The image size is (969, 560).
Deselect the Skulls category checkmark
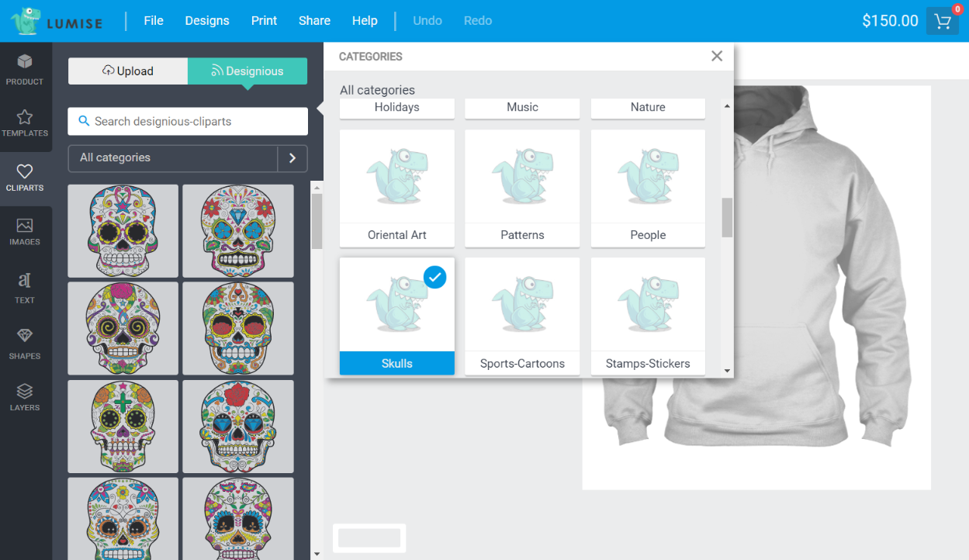(435, 277)
